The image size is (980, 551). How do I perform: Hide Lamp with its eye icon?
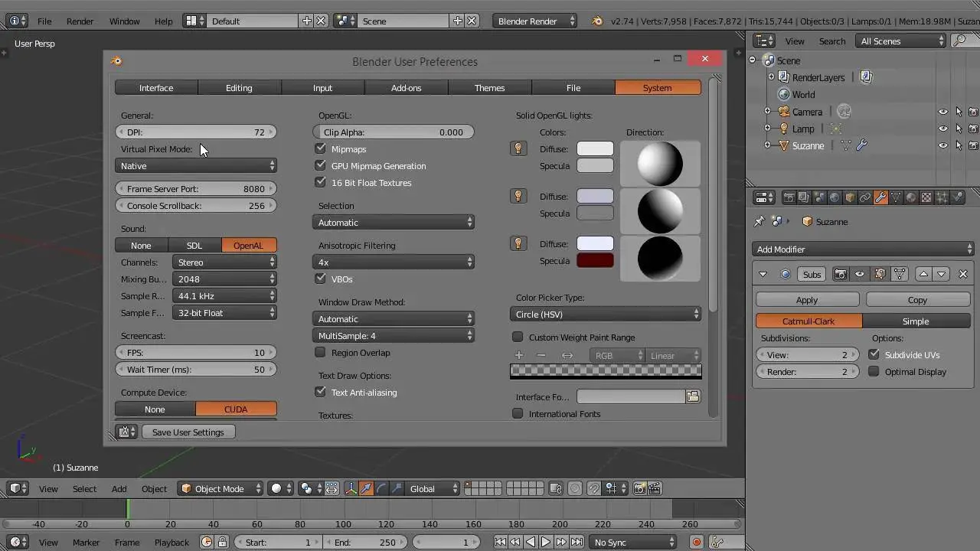[x=943, y=129]
